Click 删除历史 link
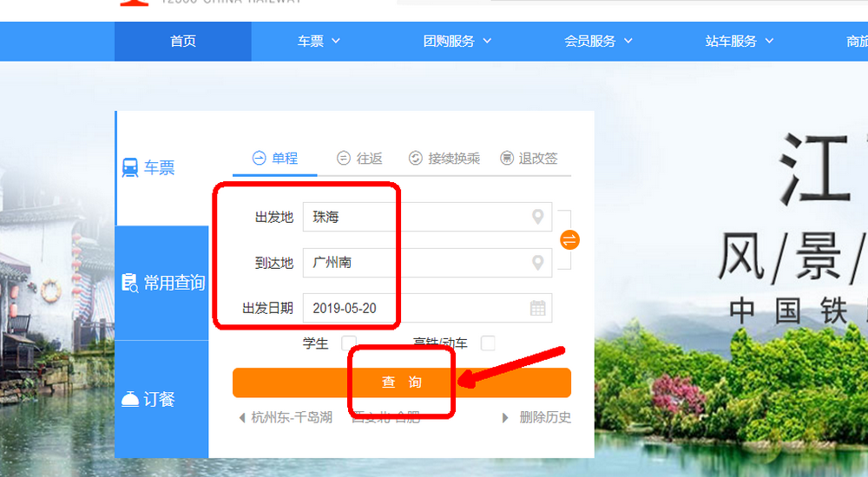This screenshot has height=477, width=868. tap(545, 417)
